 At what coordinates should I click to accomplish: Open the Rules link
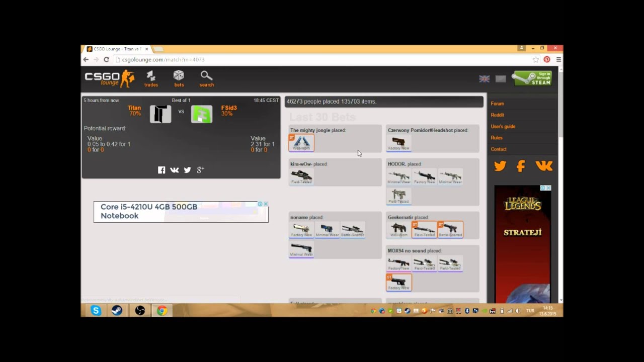(x=497, y=138)
